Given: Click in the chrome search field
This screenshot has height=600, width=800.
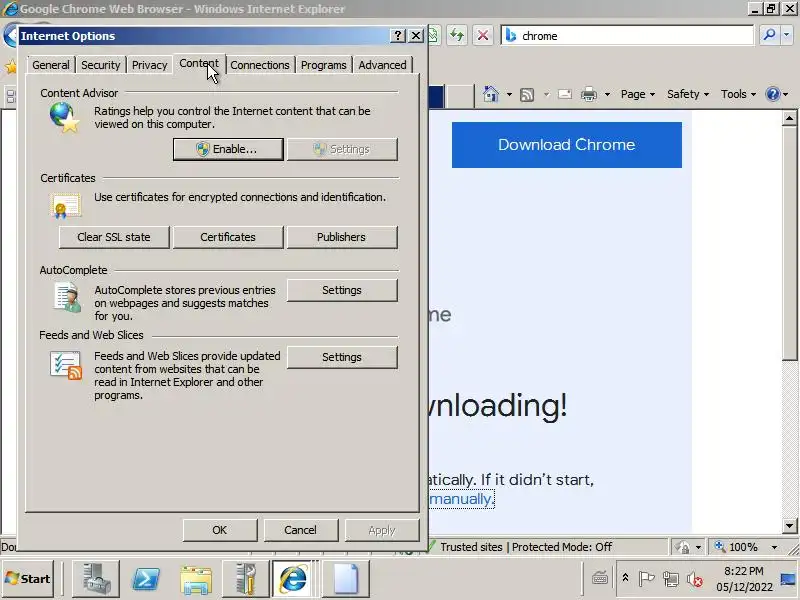Looking at the screenshot, I should [628, 36].
